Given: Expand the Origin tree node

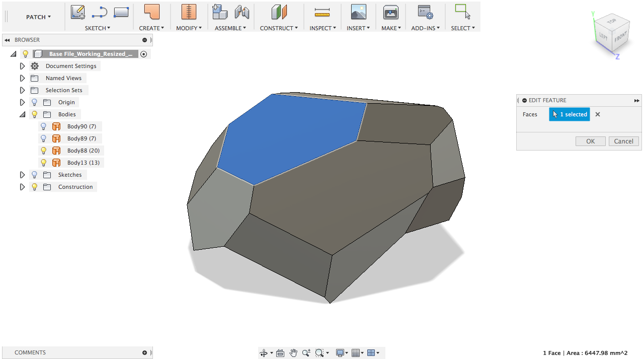Looking at the screenshot, I should tap(22, 102).
